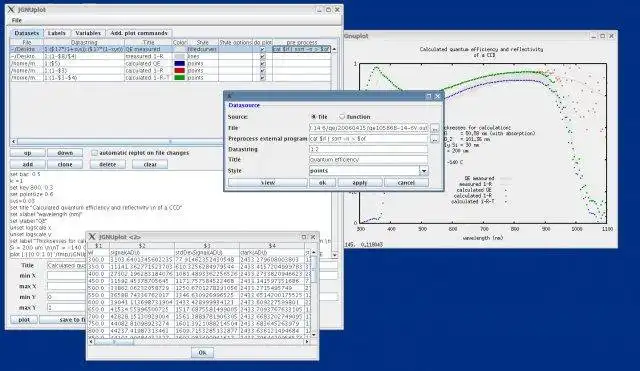This screenshot has height=371, width=640.
Task: Switch to the Datasets tab
Action: point(27,33)
